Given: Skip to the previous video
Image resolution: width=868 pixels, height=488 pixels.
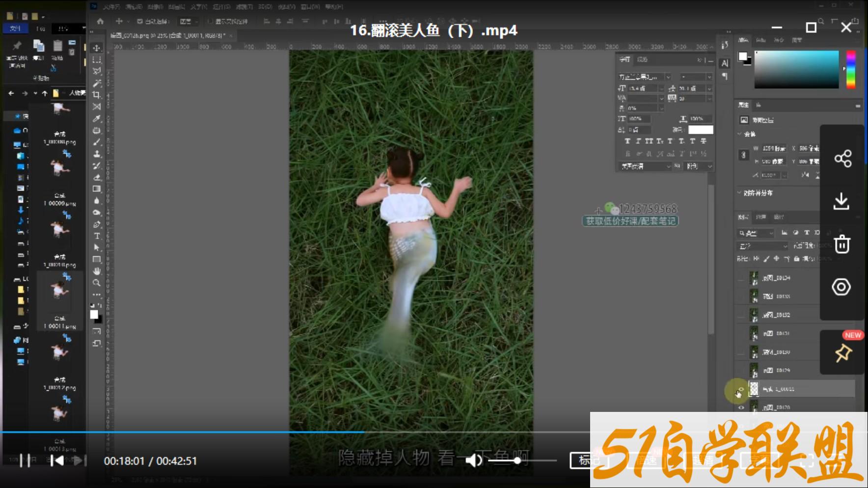Looking at the screenshot, I should pos(57,461).
